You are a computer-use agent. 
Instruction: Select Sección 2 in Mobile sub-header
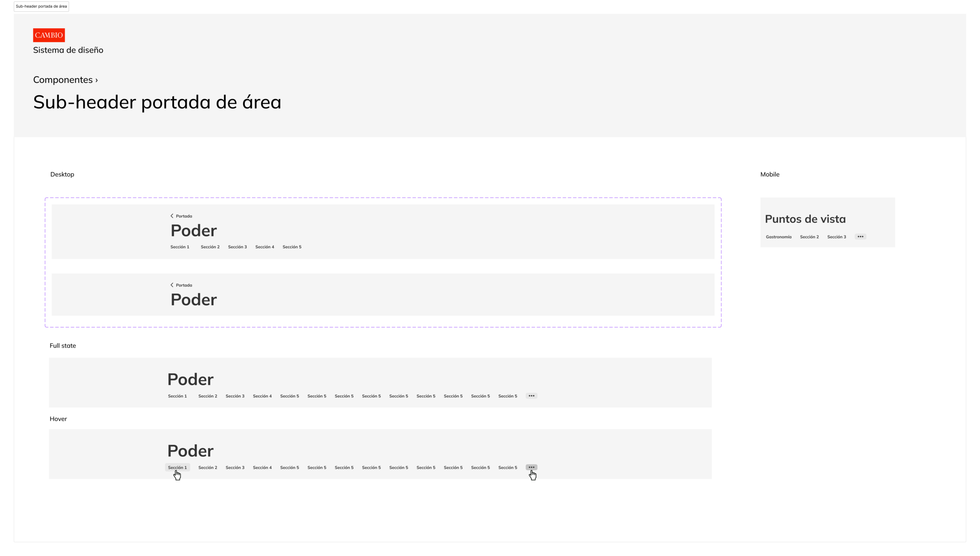tap(809, 237)
